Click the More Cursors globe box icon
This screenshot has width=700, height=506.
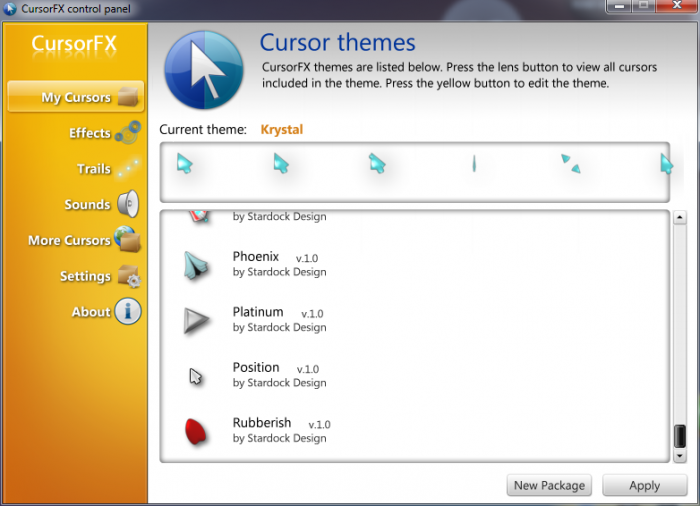click(128, 239)
